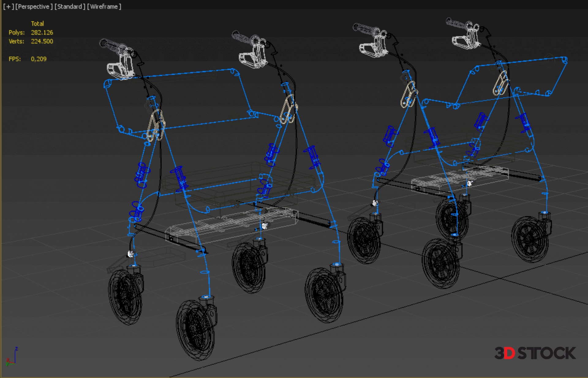Open the Wireframe shading mode menu

(104, 6)
